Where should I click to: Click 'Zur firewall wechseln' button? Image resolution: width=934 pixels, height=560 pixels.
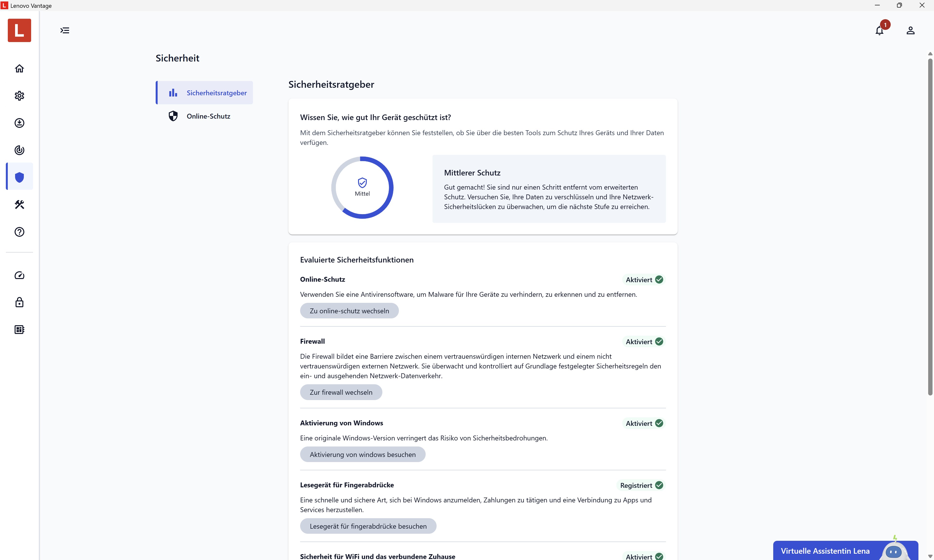click(x=341, y=393)
